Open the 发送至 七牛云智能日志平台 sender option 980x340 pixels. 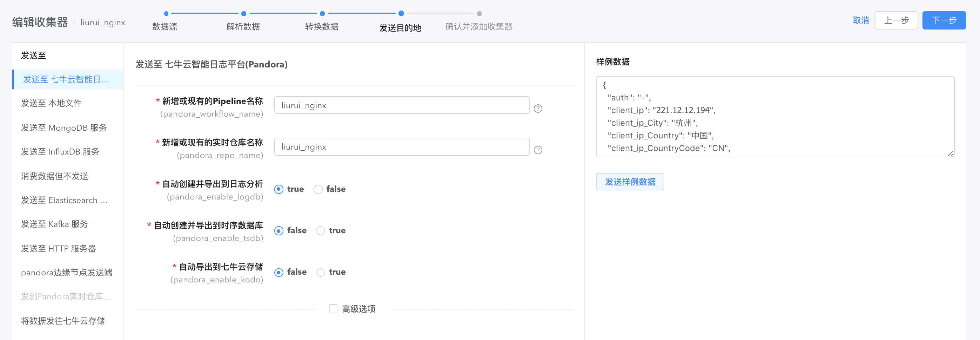[68, 79]
